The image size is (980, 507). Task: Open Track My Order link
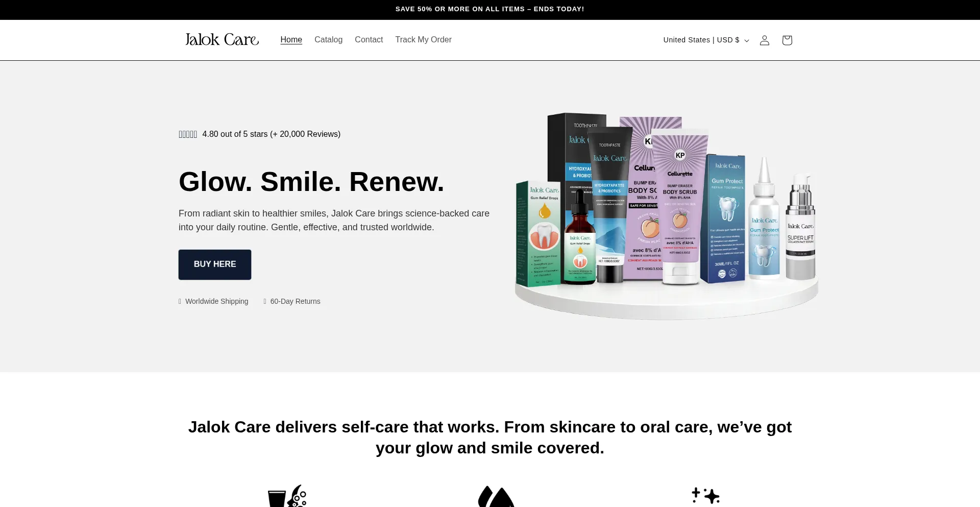tap(423, 40)
